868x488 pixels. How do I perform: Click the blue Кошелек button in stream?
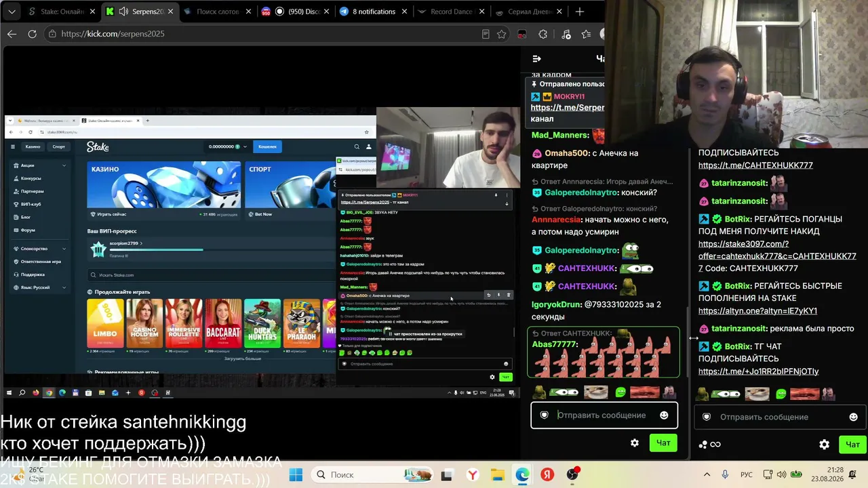point(268,146)
